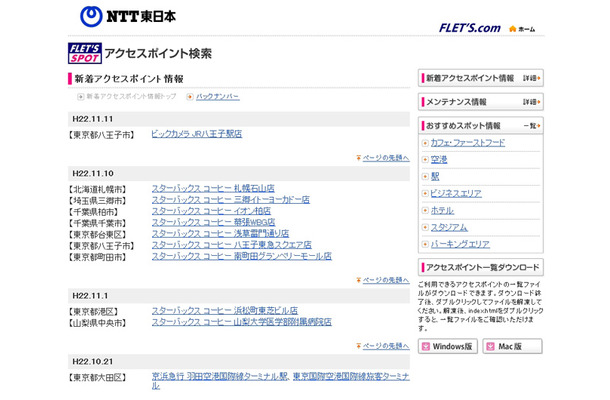Click the 【東京都台東区】 location label
The image size is (610, 400).
click(97, 235)
